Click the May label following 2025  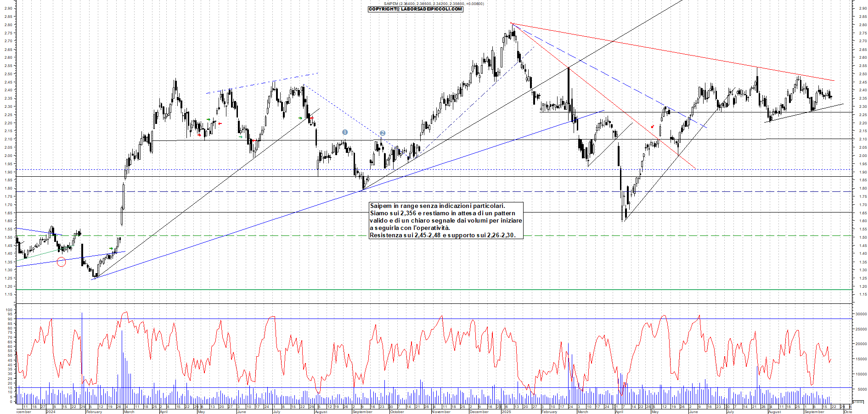click(655, 412)
